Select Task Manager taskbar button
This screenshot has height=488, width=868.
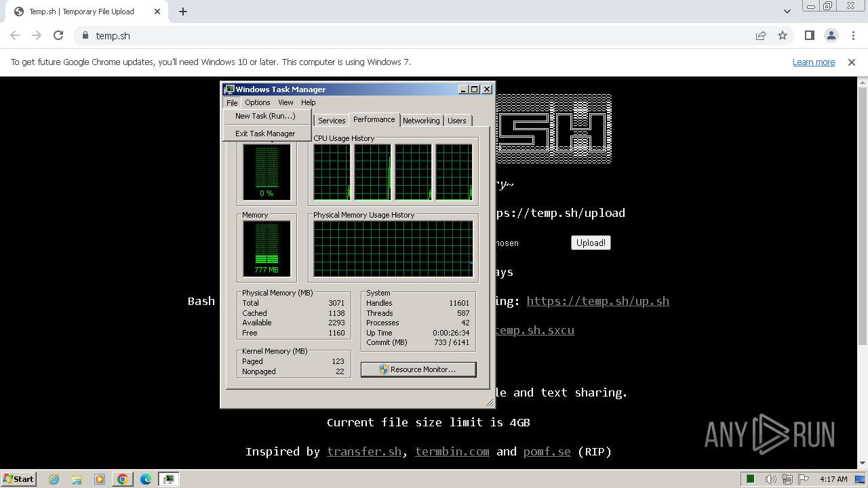169,479
